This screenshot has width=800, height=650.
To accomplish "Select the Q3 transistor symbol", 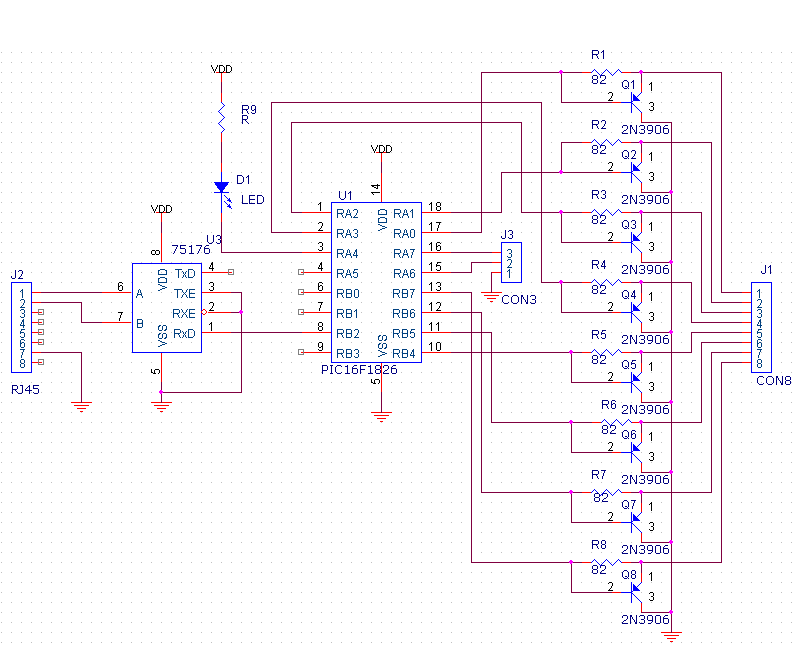I will pyautogui.click(x=636, y=241).
